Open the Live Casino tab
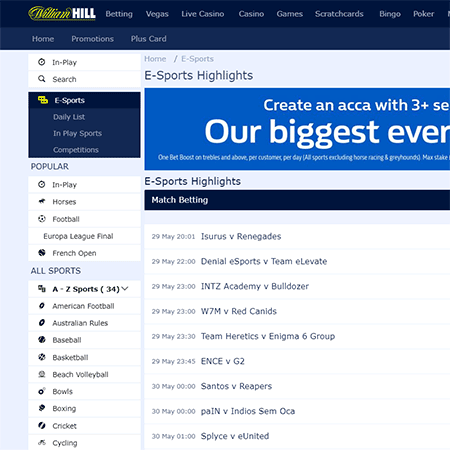 click(203, 14)
